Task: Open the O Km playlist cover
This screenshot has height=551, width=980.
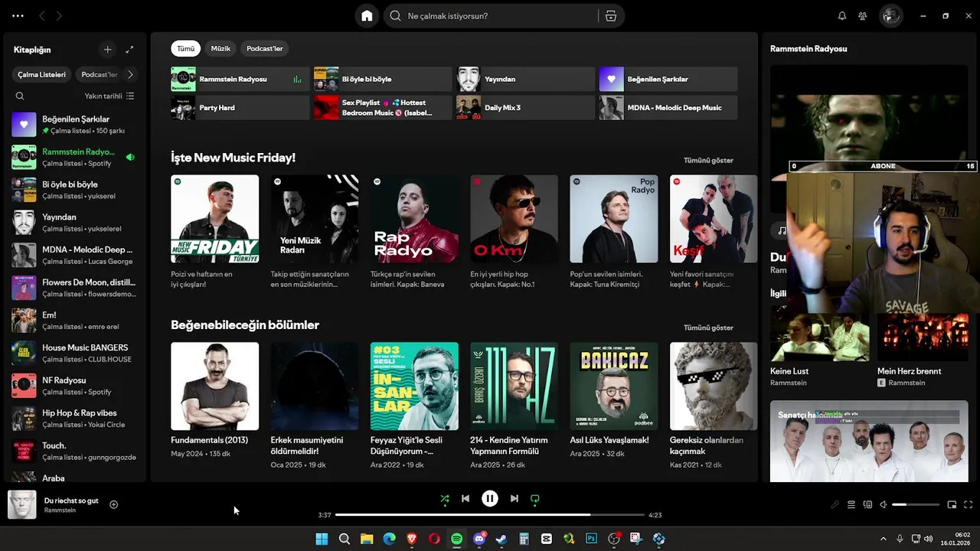Action: click(x=514, y=219)
